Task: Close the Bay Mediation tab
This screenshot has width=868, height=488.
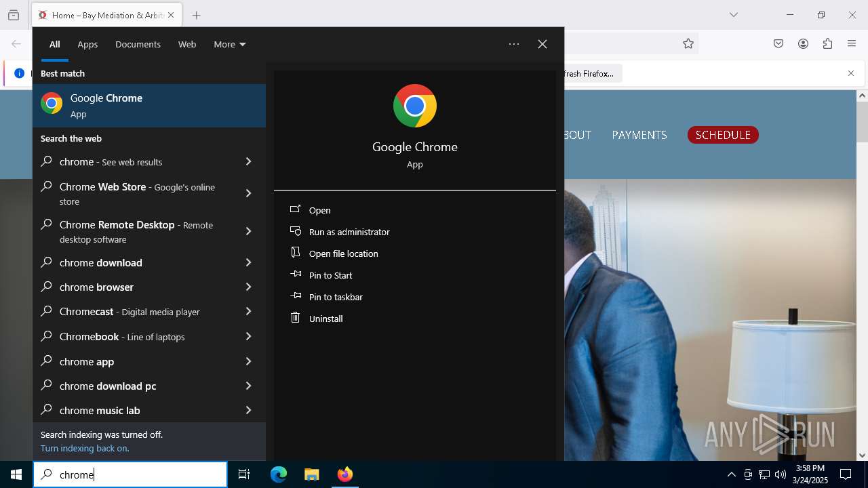Action: (171, 15)
